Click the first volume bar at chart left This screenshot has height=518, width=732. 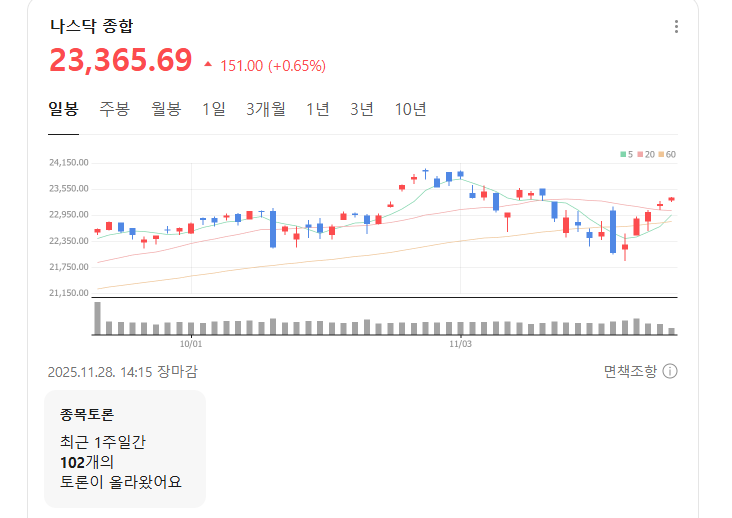[98, 318]
